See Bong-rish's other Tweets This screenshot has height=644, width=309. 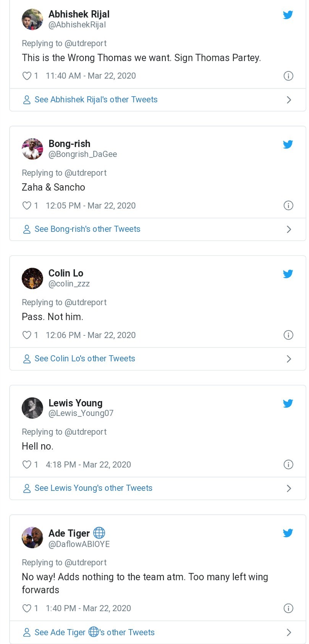pos(87,229)
